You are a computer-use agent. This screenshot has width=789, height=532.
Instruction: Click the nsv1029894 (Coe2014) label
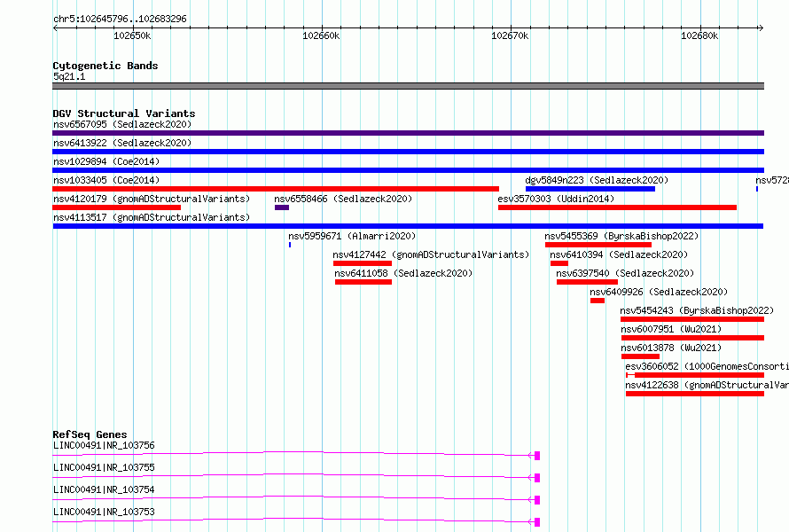pyautogui.click(x=106, y=161)
